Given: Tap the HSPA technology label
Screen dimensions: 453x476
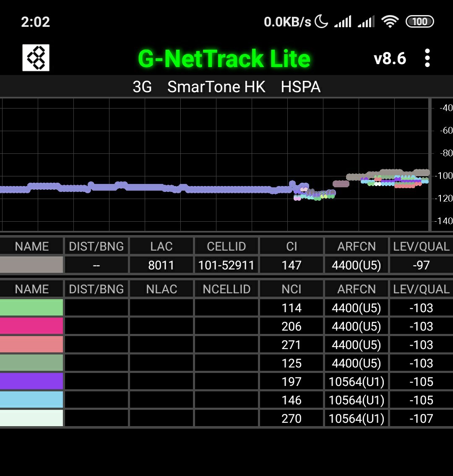Looking at the screenshot, I should tap(300, 87).
